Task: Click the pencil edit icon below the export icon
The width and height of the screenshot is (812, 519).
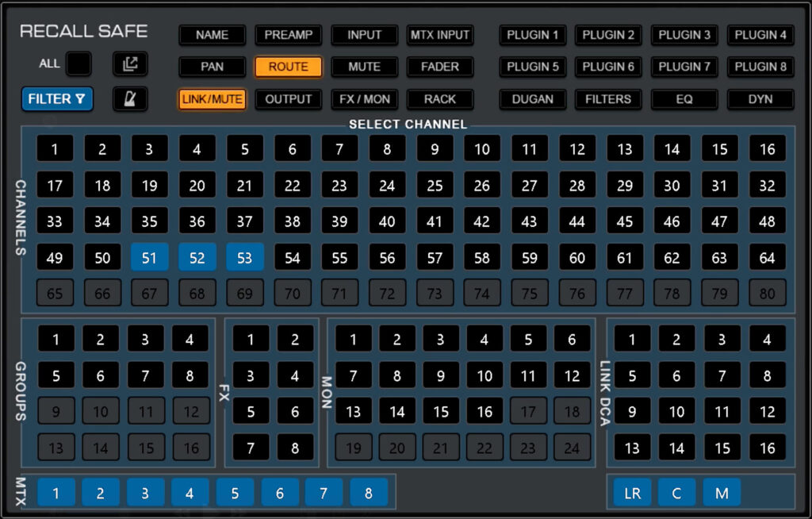Action: pos(132,99)
